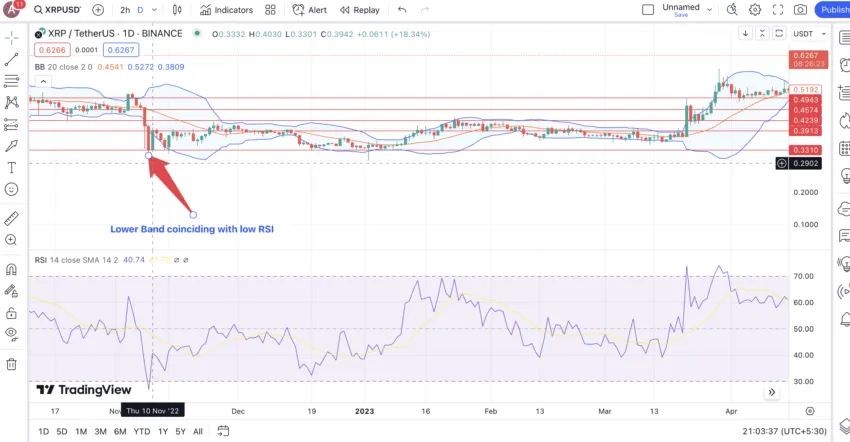Click the 0.6266 sell price box
The width and height of the screenshot is (850, 442).
[x=52, y=50]
